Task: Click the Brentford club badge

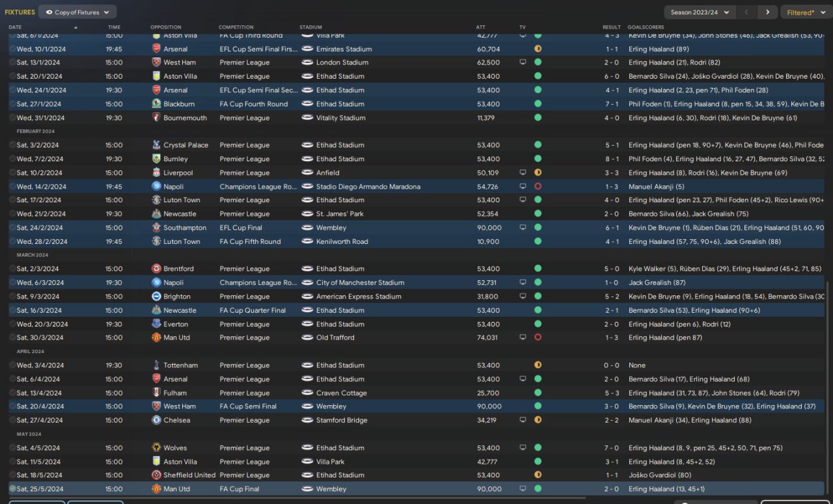Action: 156,269
